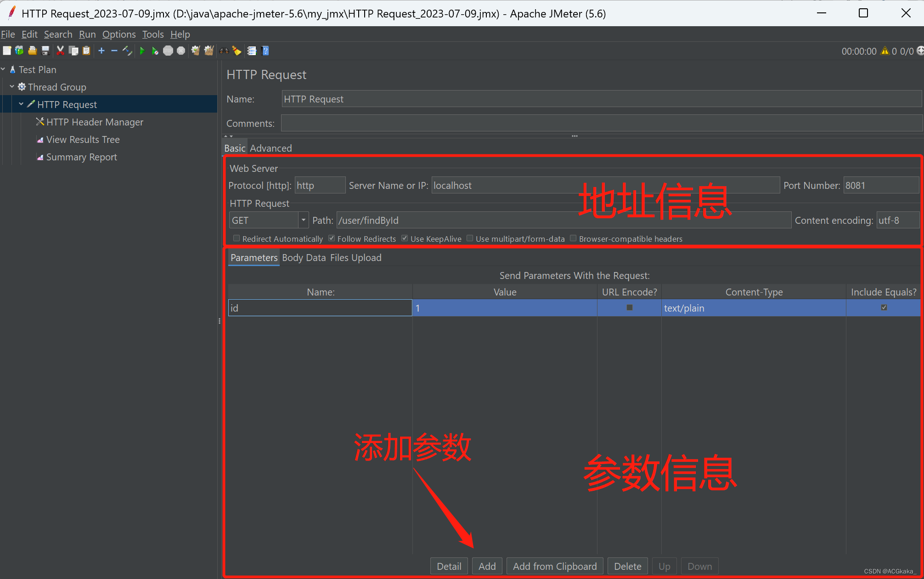The image size is (924, 579).
Task: Click the Name input field
Action: (x=602, y=99)
